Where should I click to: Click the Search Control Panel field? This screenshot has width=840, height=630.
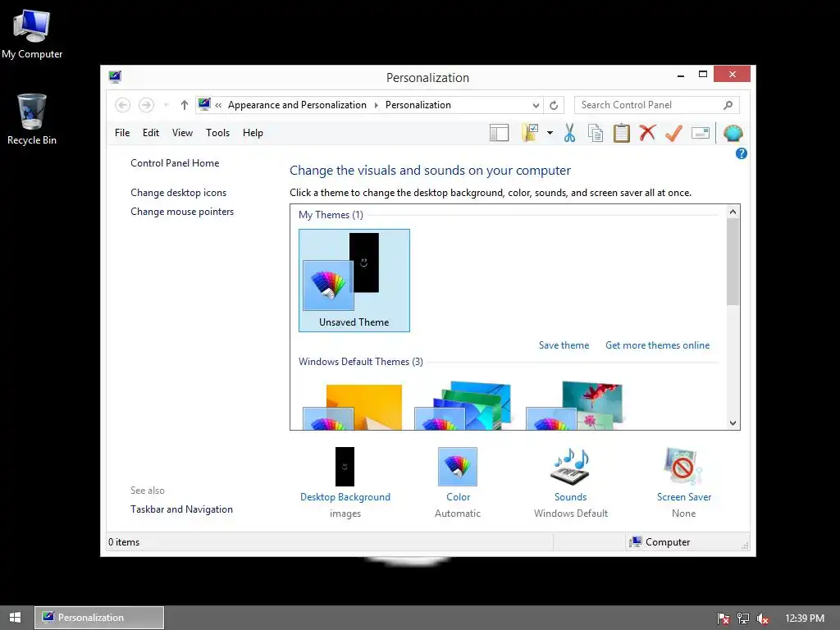pos(657,105)
